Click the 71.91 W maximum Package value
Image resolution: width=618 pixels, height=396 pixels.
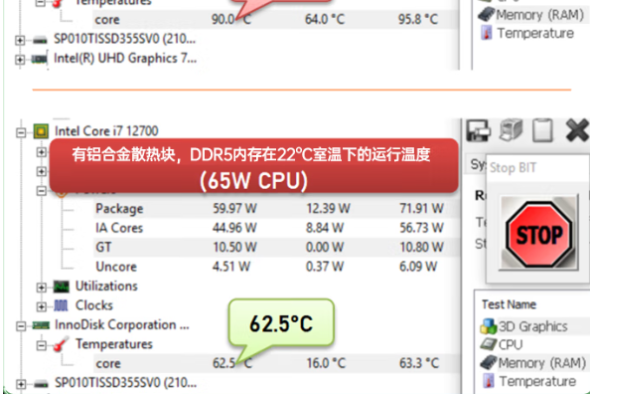click(x=422, y=208)
